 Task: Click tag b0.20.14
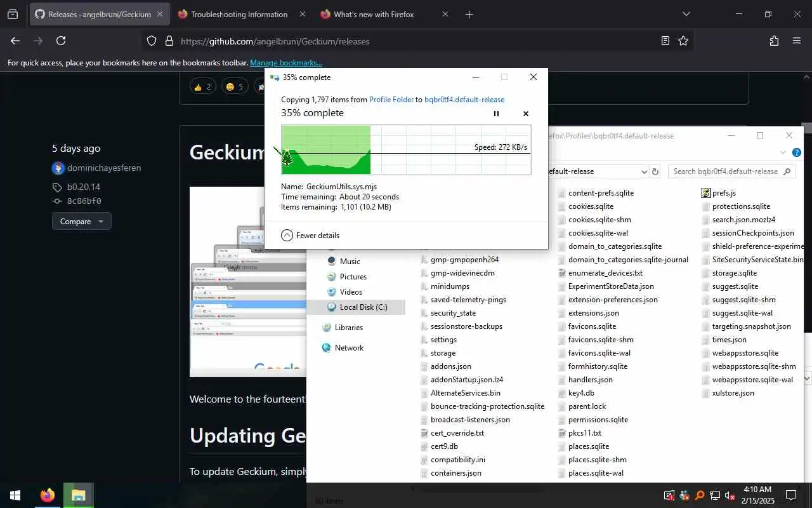tap(84, 187)
